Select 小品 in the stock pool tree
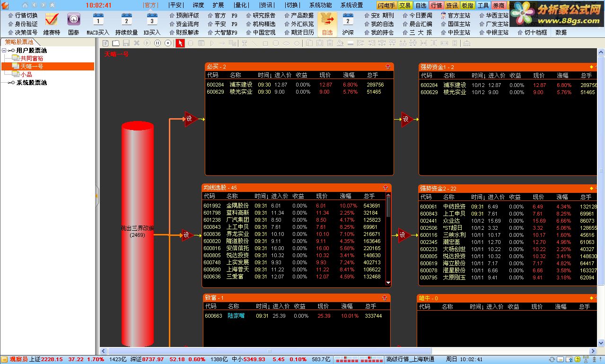Image resolution: width=605 pixels, height=364 pixels. (26, 74)
